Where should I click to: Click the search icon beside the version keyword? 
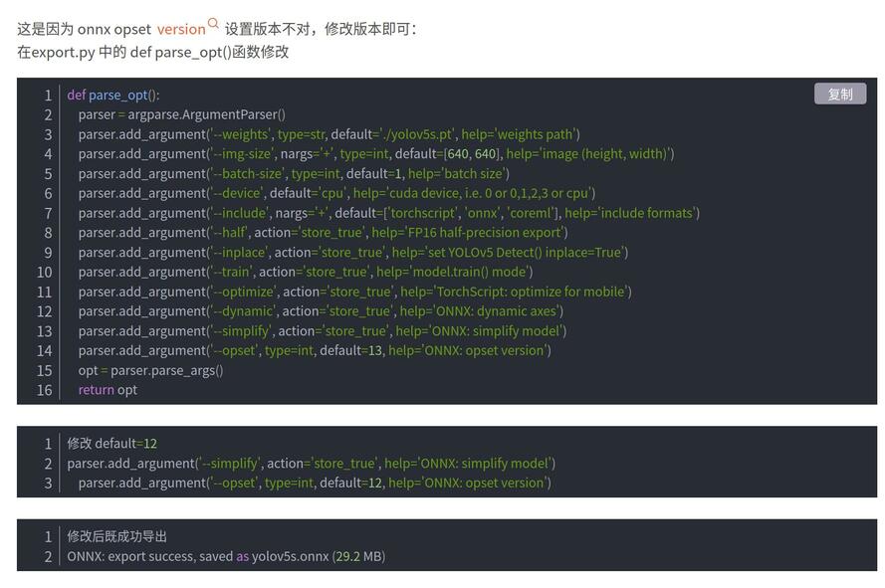tap(213, 24)
